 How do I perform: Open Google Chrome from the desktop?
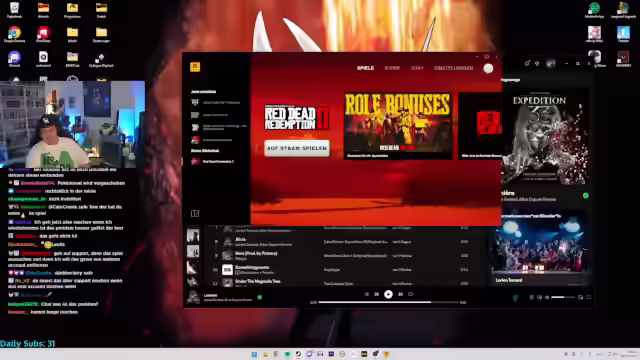[x=14, y=32]
